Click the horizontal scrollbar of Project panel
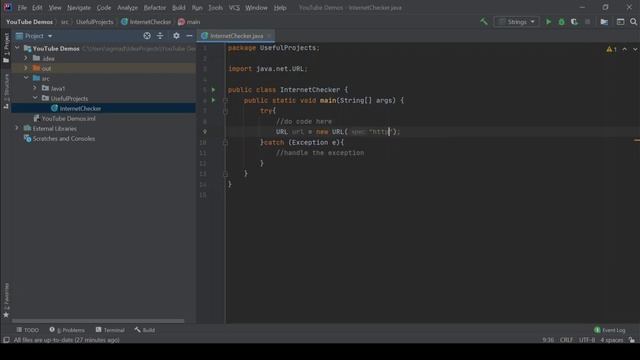Viewport: 640px width, 360px height. coord(98,321)
